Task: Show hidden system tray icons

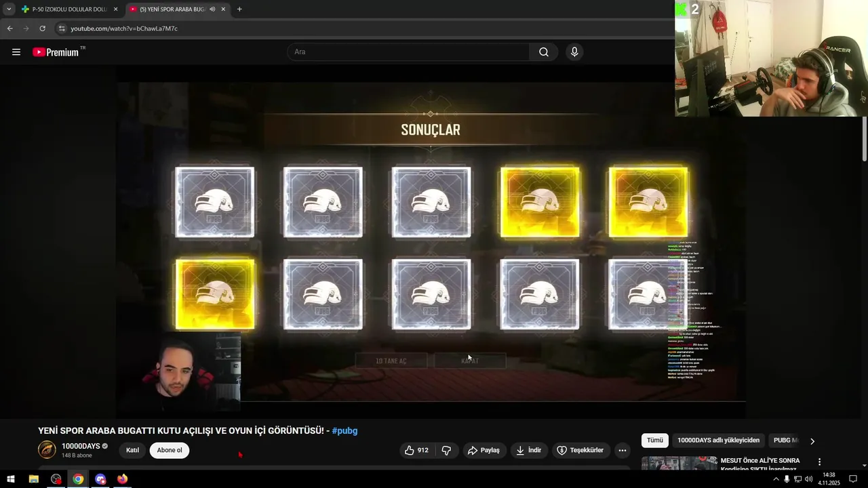Action: coord(776,479)
